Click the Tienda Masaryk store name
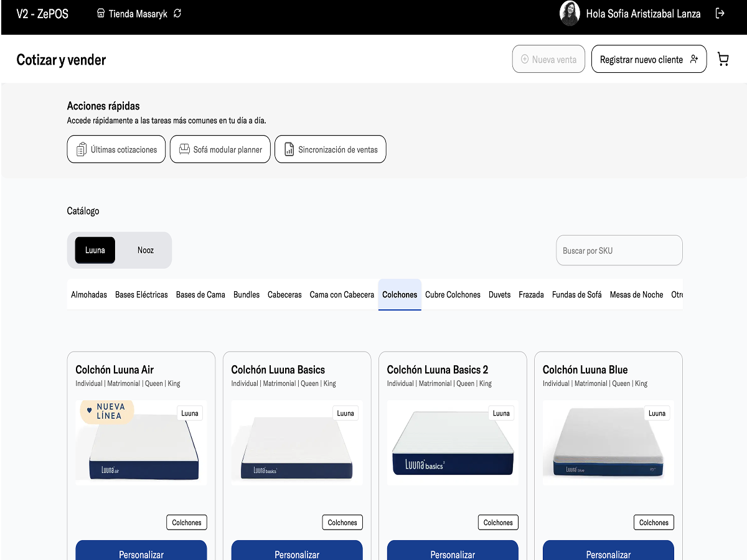Viewport: 747px width, 560px height. [x=138, y=13]
